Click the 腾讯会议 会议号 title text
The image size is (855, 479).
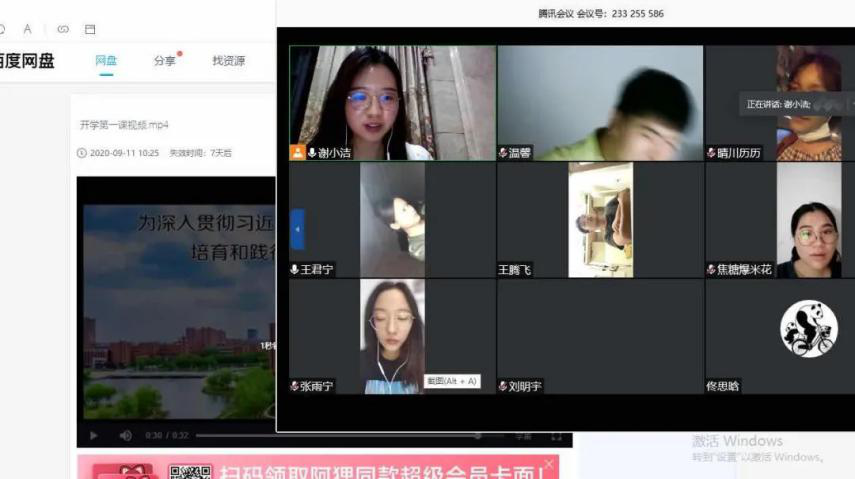click(x=601, y=14)
